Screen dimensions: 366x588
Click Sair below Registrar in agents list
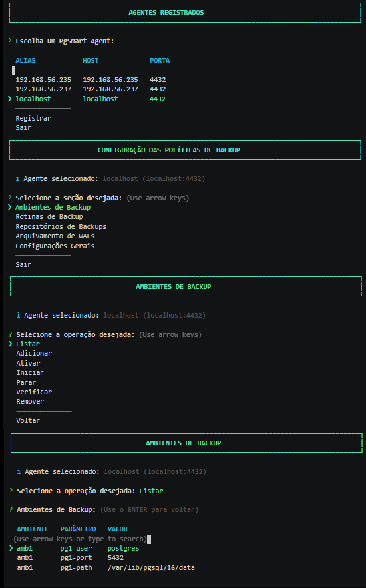pyautogui.click(x=23, y=127)
